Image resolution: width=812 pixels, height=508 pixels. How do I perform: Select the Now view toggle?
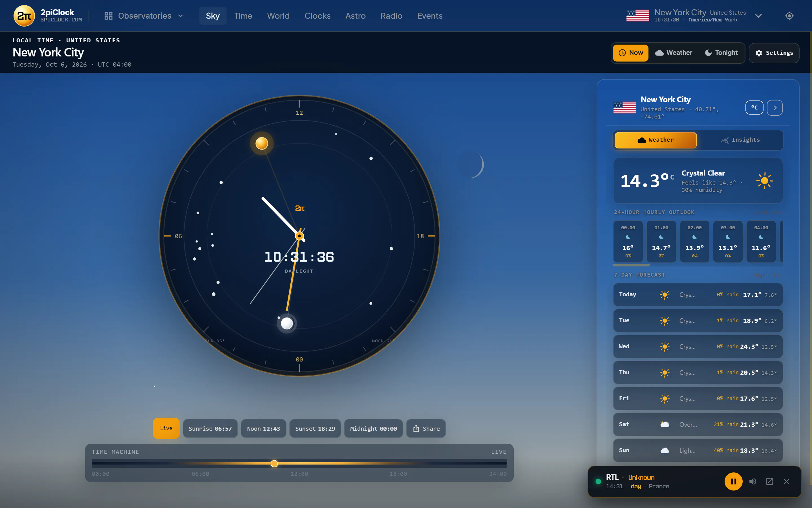(630, 53)
